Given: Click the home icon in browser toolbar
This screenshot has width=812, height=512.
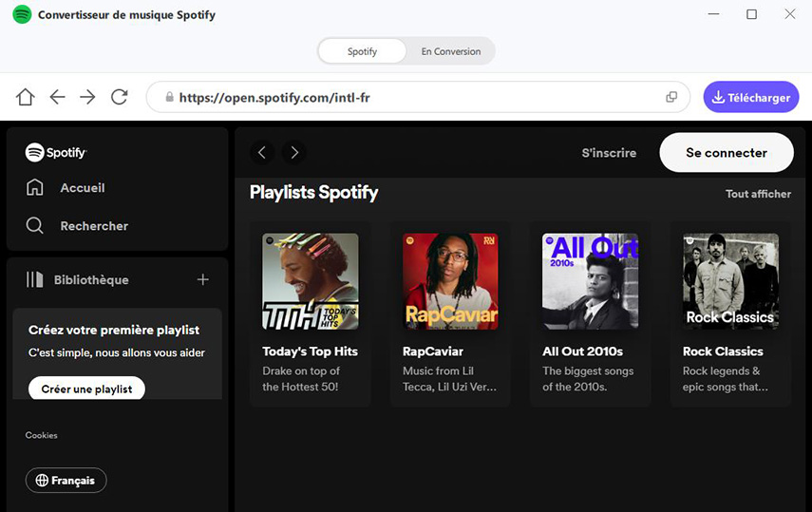Looking at the screenshot, I should pos(25,97).
